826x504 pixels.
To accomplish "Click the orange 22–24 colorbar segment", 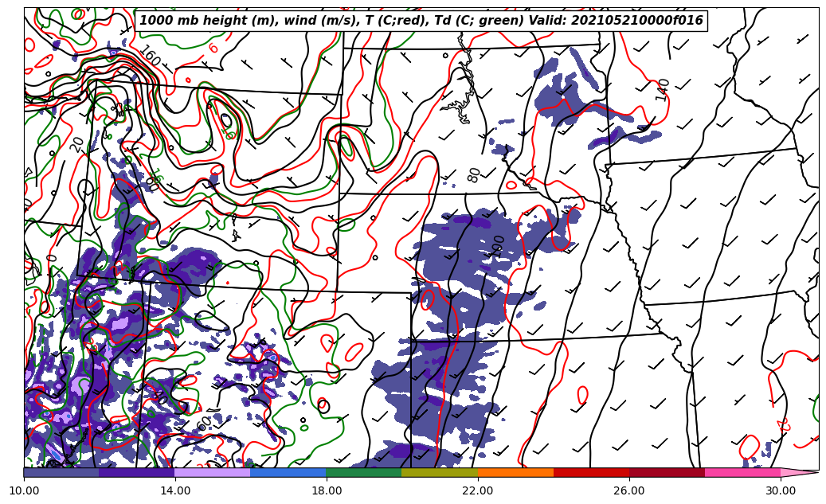I will [515, 472].
